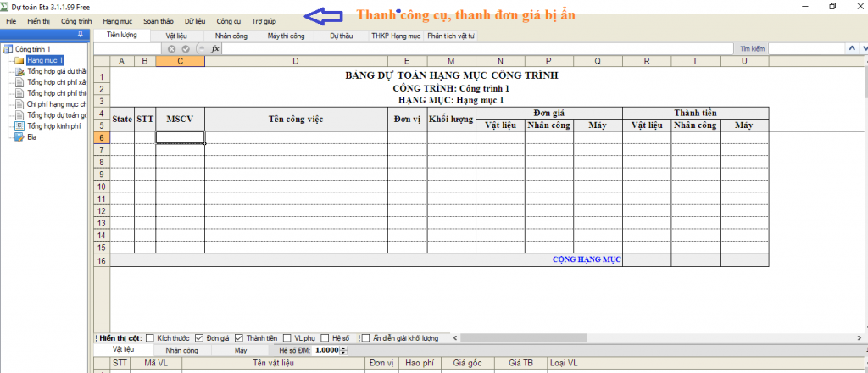
Task: Select column D header
Action: point(296,61)
